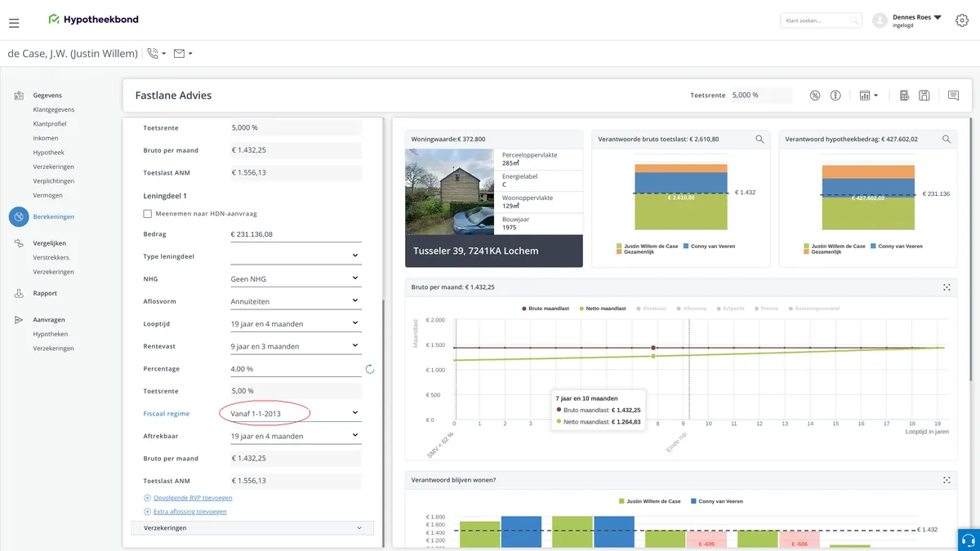Enable the Aflossing legend series
The width and height of the screenshot is (980, 551).
tap(691, 309)
